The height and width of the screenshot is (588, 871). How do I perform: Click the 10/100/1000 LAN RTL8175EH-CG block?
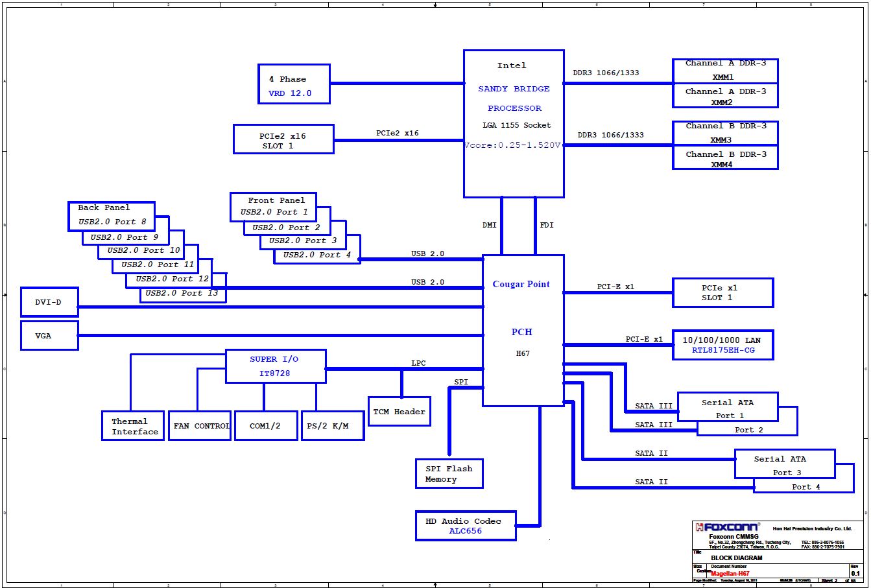click(x=723, y=345)
